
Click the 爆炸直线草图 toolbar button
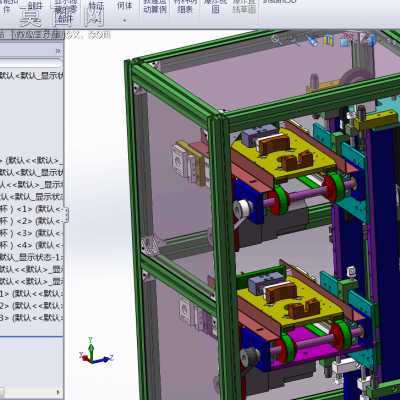tap(244, 7)
